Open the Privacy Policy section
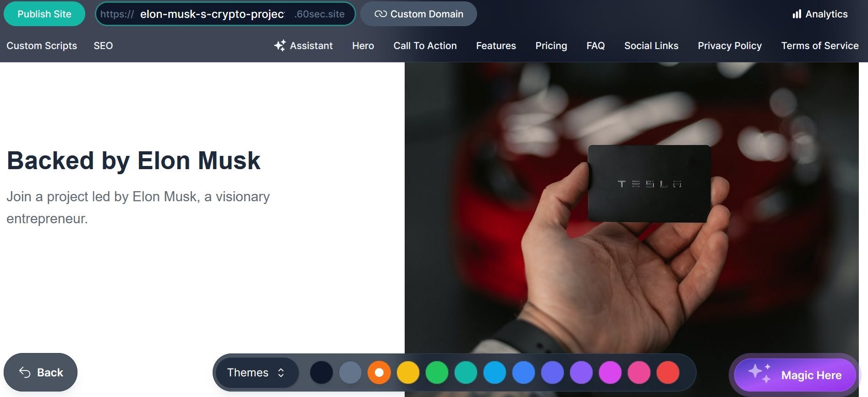Screen dimensions: 868x397 (730, 45)
